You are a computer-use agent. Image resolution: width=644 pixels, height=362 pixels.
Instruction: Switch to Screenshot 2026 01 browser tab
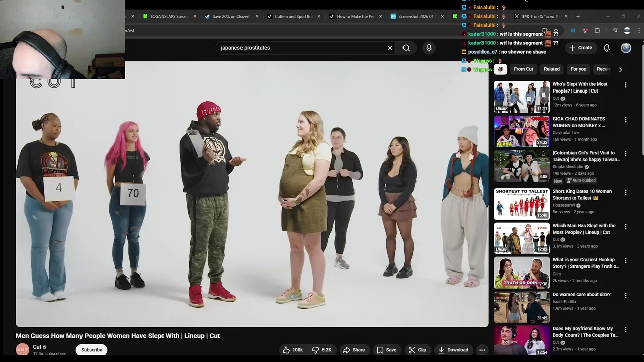point(416,16)
